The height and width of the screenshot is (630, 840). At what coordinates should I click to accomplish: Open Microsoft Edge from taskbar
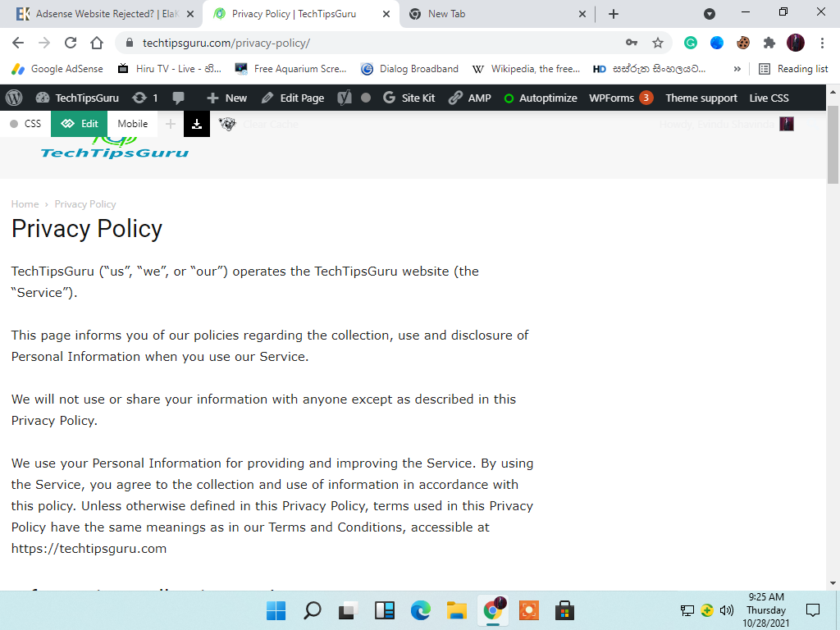(x=421, y=610)
